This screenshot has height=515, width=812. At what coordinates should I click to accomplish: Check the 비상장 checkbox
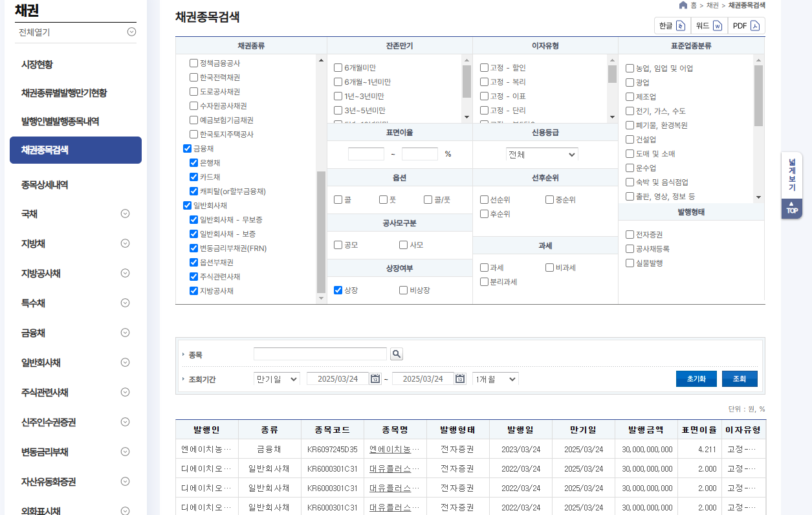pyautogui.click(x=403, y=290)
